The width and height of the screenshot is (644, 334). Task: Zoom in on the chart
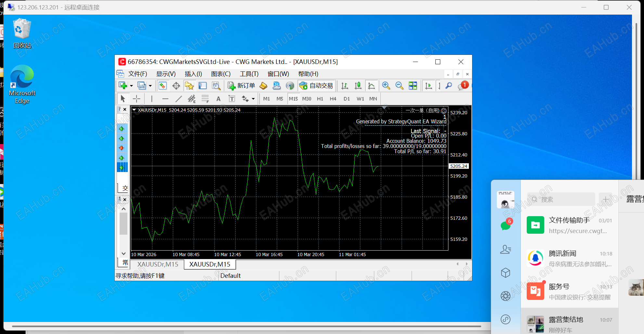pos(386,86)
